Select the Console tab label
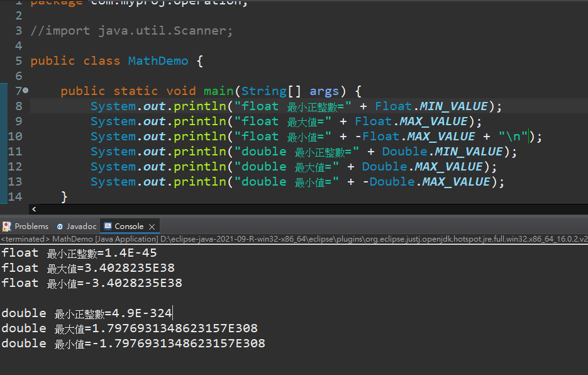588x375 pixels. tap(129, 226)
